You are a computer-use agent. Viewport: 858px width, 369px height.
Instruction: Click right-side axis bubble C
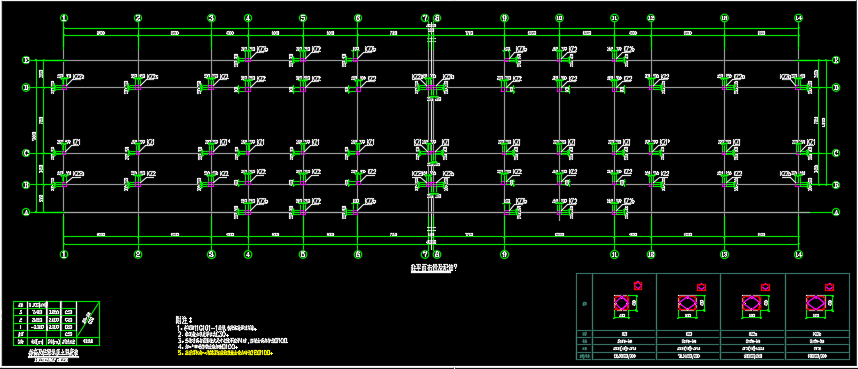click(835, 153)
